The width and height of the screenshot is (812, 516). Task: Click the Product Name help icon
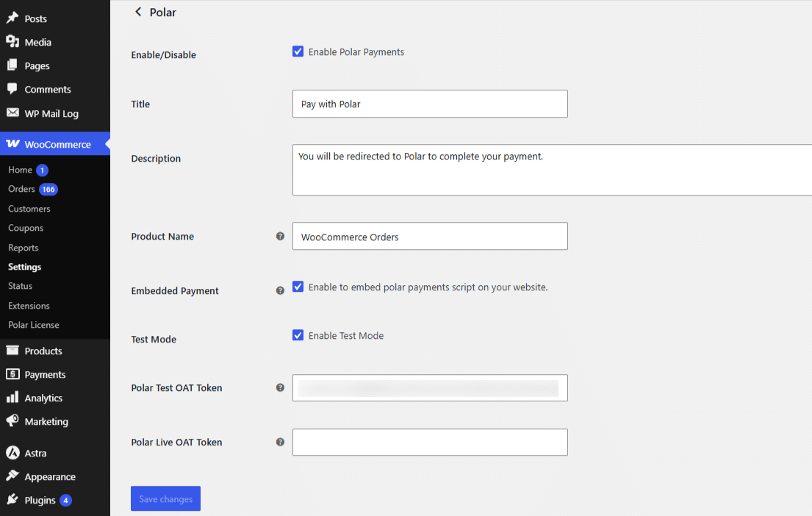[x=280, y=236]
